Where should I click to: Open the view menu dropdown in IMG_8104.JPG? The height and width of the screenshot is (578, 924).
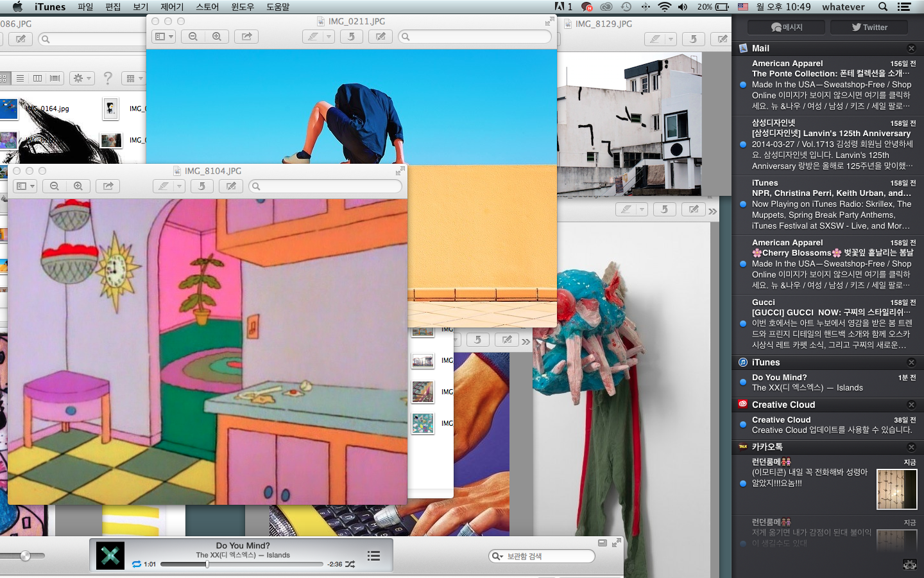pyautogui.click(x=25, y=186)
